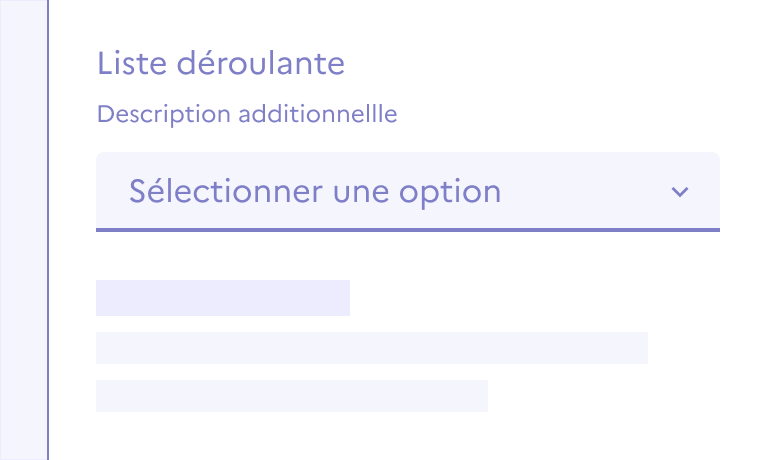Click the right end of the bottom placeholder bar
This screenshot has height=460, width=768.
[478, 395]
